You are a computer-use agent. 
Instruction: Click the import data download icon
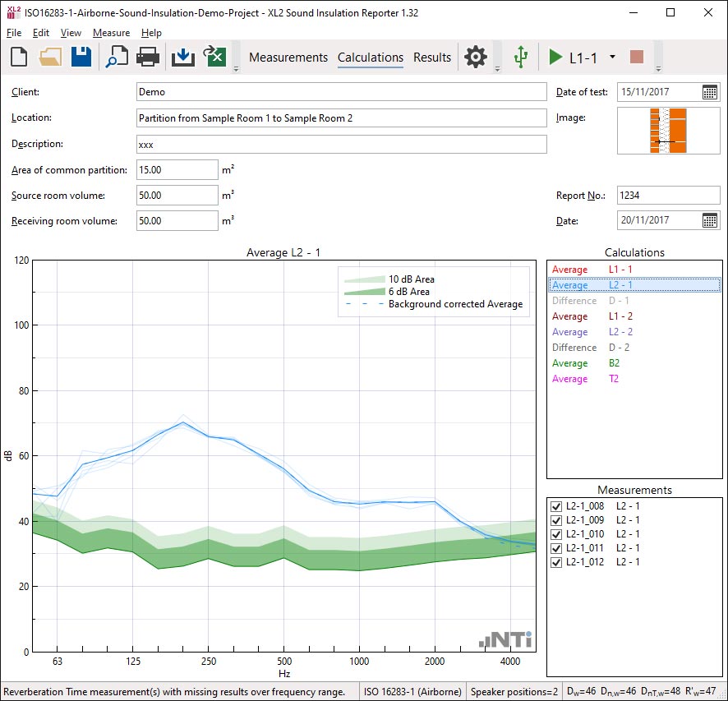pyautogui.click(x=183, y=57)
